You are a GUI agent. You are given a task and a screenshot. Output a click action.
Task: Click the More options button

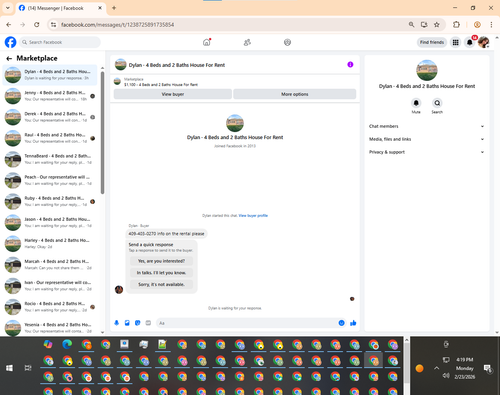click(x=295, y=94)
